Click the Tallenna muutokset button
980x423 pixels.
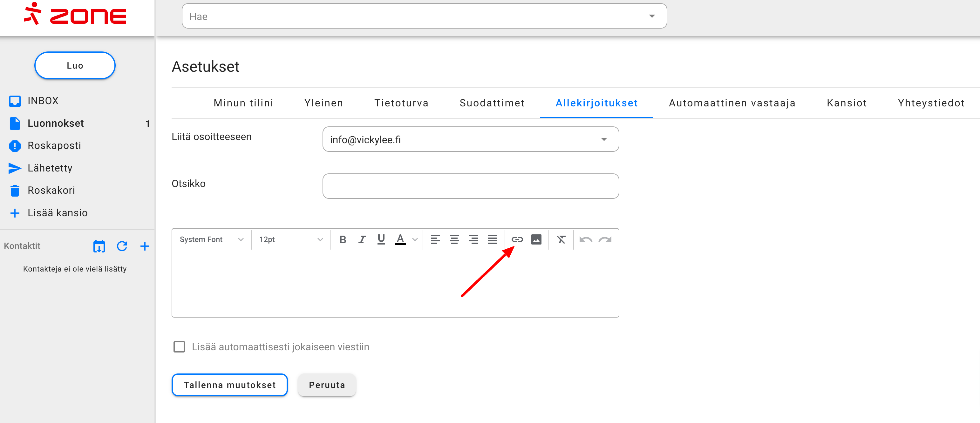tap(229, 385)
